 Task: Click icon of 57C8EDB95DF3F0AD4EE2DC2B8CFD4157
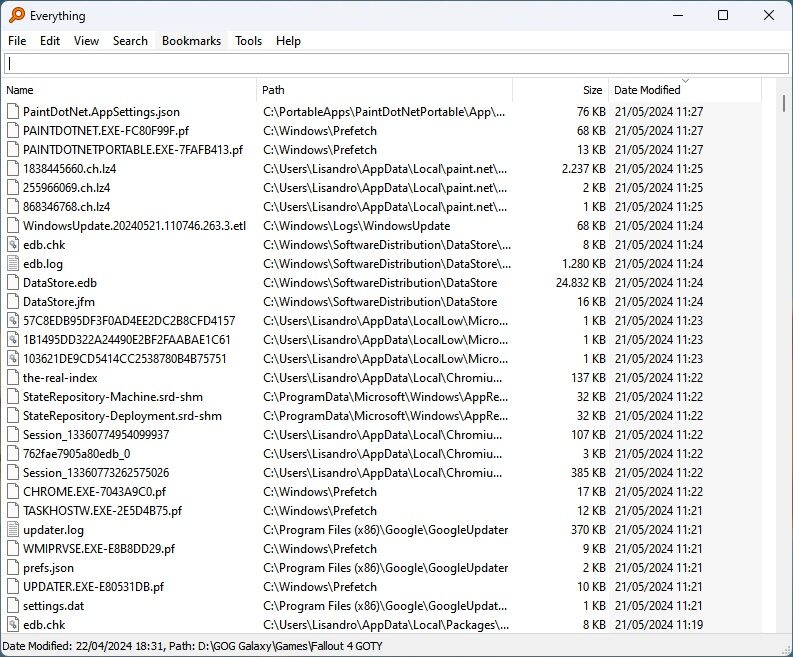[x=13, y=321]
